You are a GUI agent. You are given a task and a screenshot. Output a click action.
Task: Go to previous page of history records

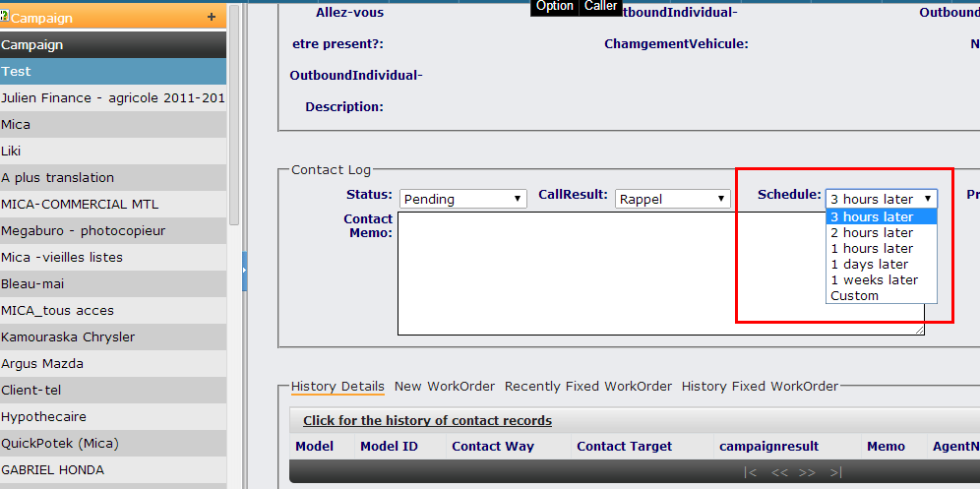[x=779, y=473]
